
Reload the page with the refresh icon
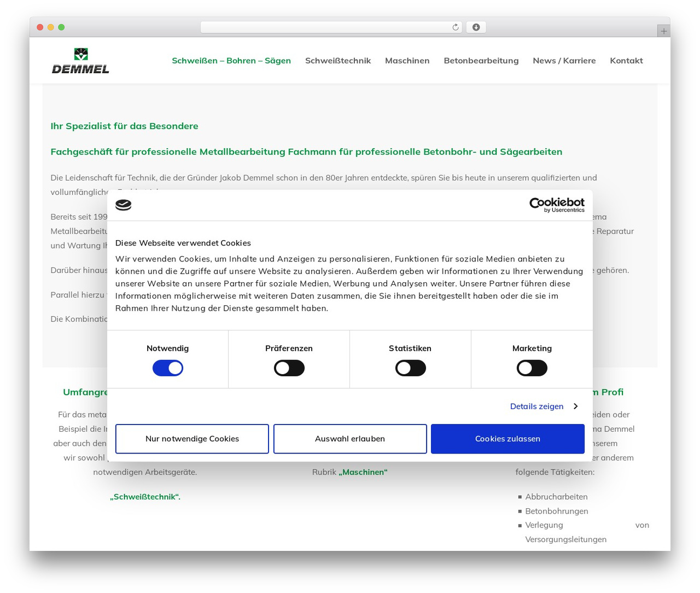tap(456, 27)
